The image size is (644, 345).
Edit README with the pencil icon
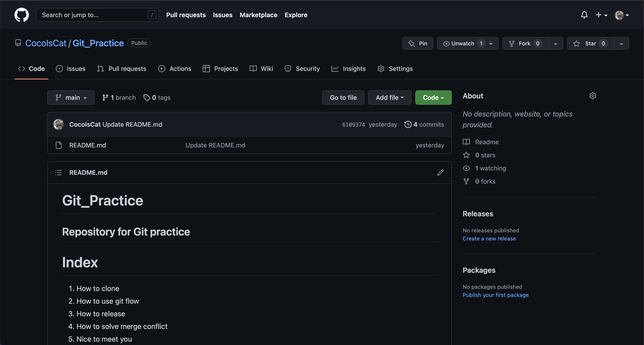click(x=440, y=172)
